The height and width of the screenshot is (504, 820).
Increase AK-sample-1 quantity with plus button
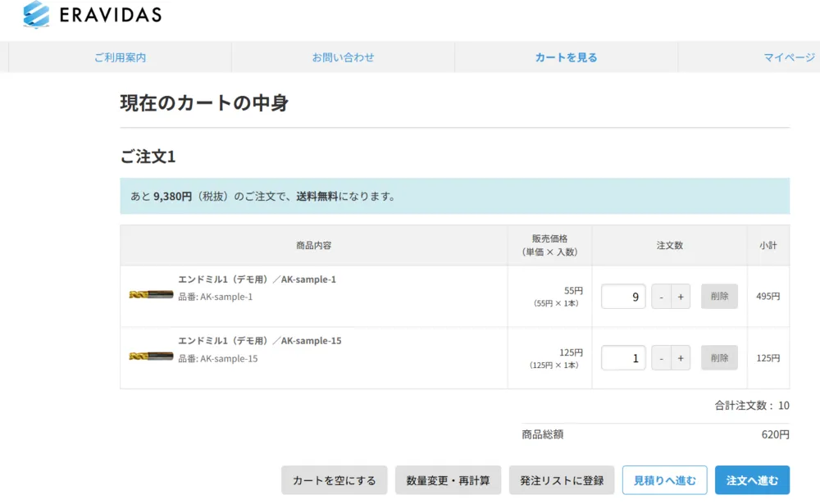point(681,297)
